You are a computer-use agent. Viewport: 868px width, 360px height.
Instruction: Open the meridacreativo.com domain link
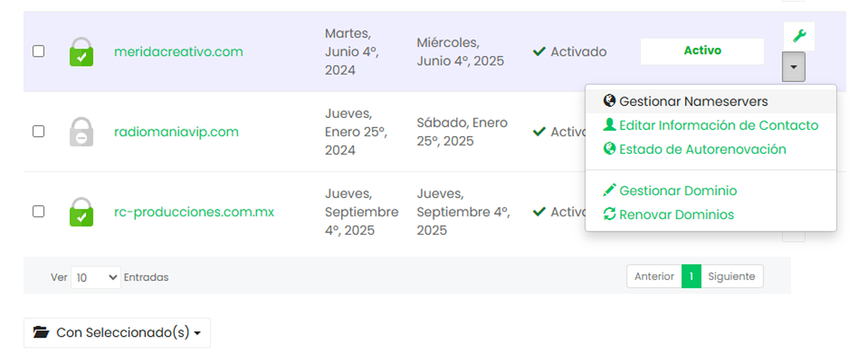click(x=179, y=52)
